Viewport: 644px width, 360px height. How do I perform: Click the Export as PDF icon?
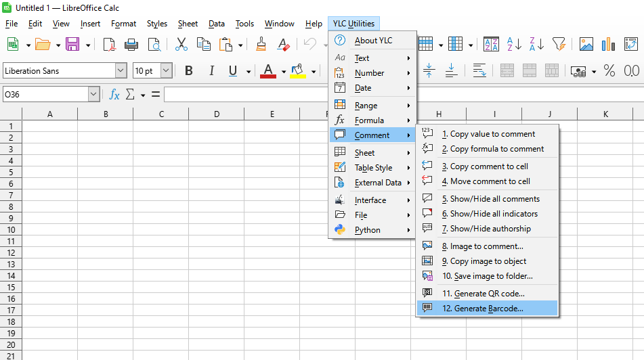click(x=109, y=45)
